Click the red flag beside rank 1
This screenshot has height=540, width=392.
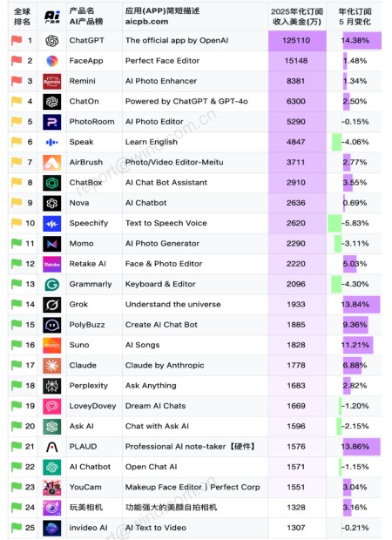(17, 40)
